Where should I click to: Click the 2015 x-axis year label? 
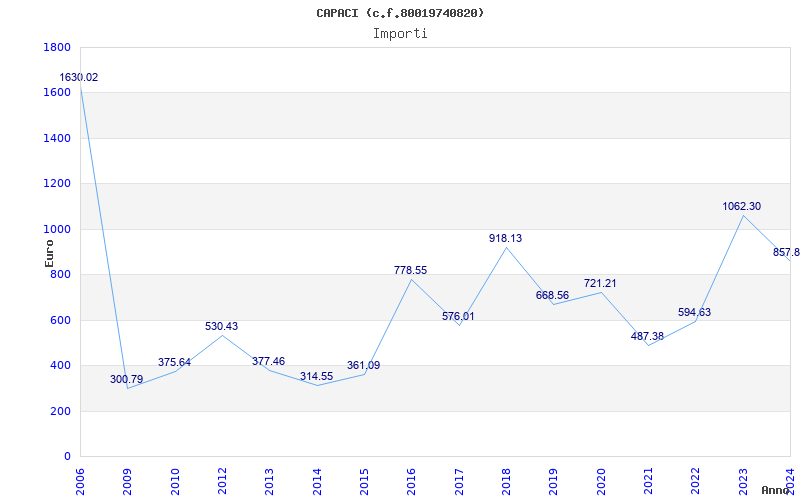[364, 482]
